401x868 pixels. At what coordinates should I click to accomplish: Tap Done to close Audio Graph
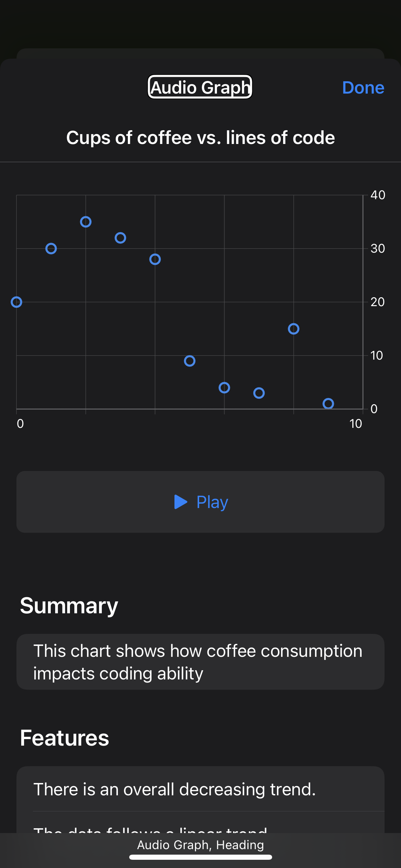point(363,88)
